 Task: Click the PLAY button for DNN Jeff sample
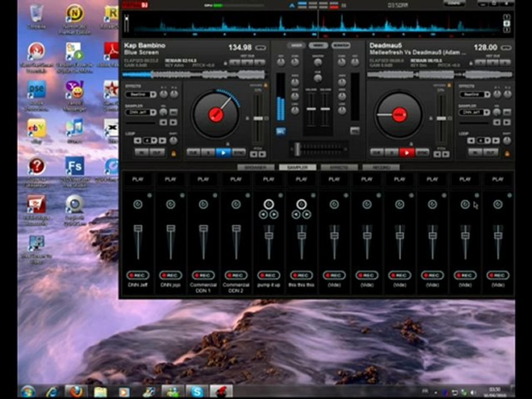click(138, 180)
